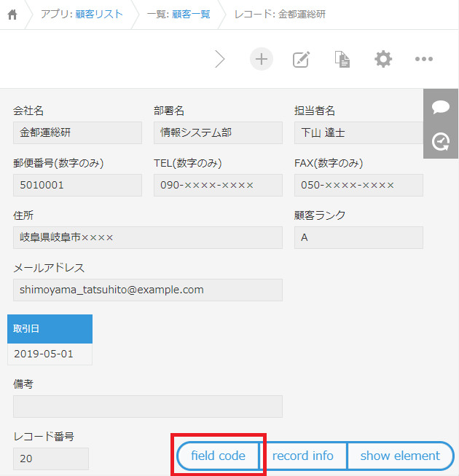The height and width of the screenshot is (476, 459).
Task: Add a new record with plus icon
Action: [x=262, y=59]
